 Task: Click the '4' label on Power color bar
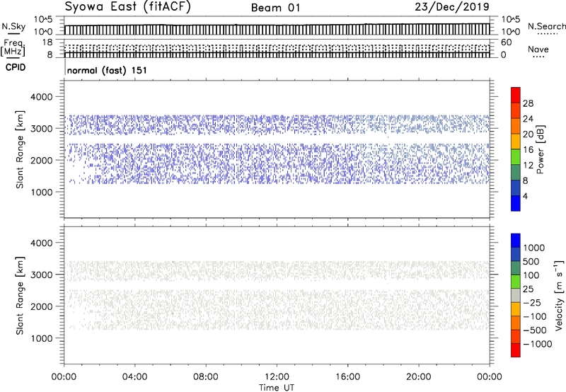[x=525, y=196]
